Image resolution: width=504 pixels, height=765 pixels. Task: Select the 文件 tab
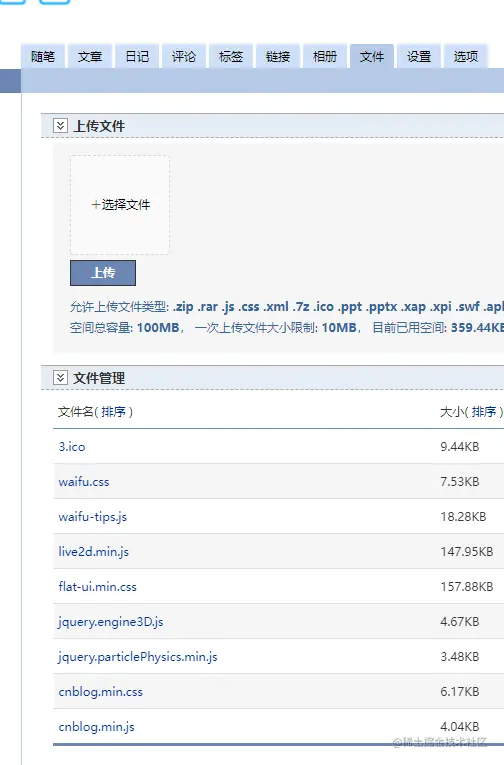point(372,57)
